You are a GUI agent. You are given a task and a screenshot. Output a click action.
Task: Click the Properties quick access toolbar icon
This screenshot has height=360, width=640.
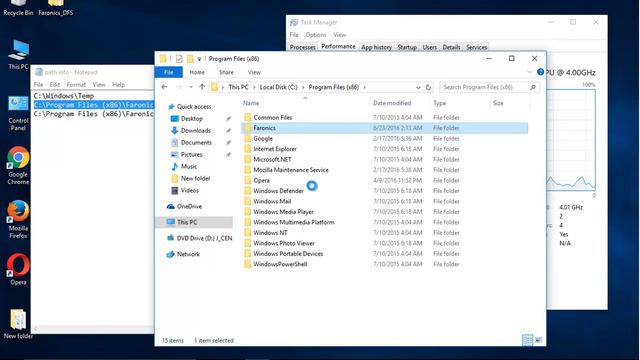pos(179,59)
